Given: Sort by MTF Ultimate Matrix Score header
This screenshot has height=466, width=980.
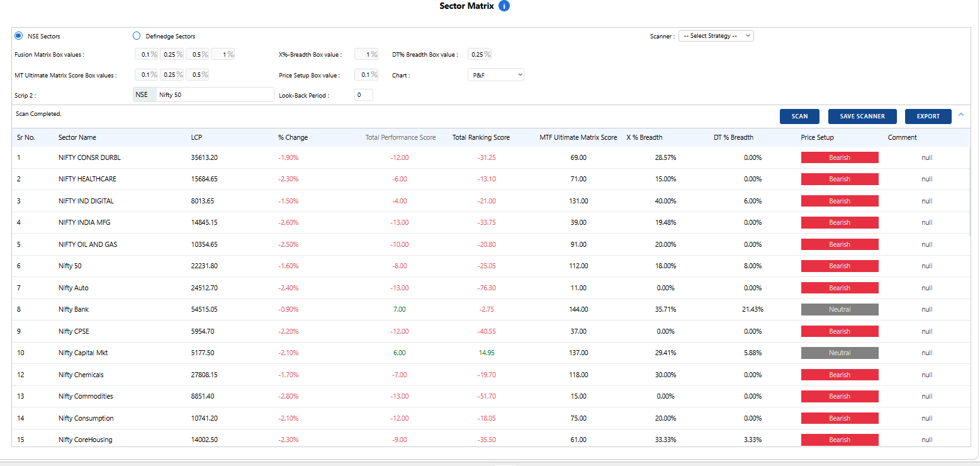Looking at the screenshot, I should (x=578, y=137).
